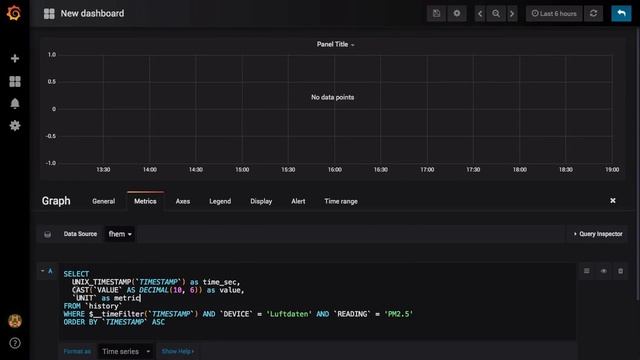Shift time range backward with left arrow
The image size is (640, 360).
point(480,14)
